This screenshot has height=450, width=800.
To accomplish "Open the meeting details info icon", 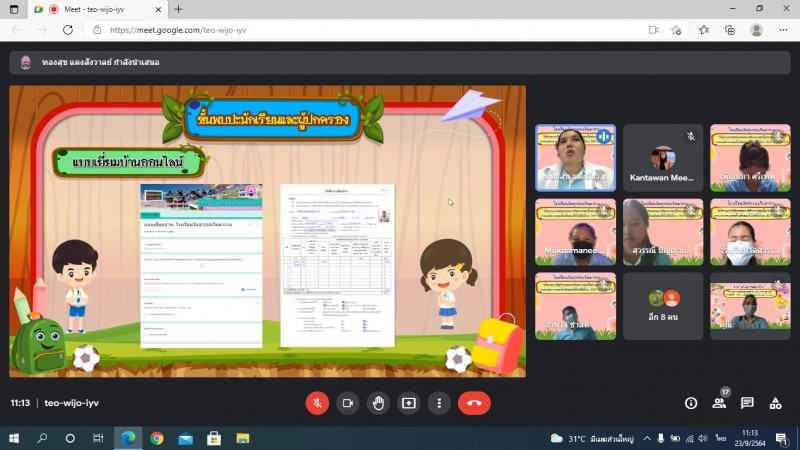I will point(691,403).
